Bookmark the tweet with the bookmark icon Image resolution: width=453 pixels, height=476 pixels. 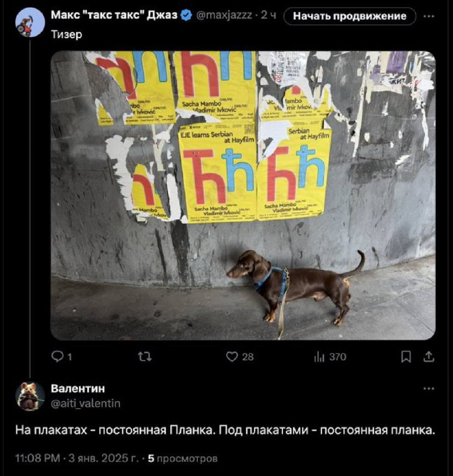406,356
